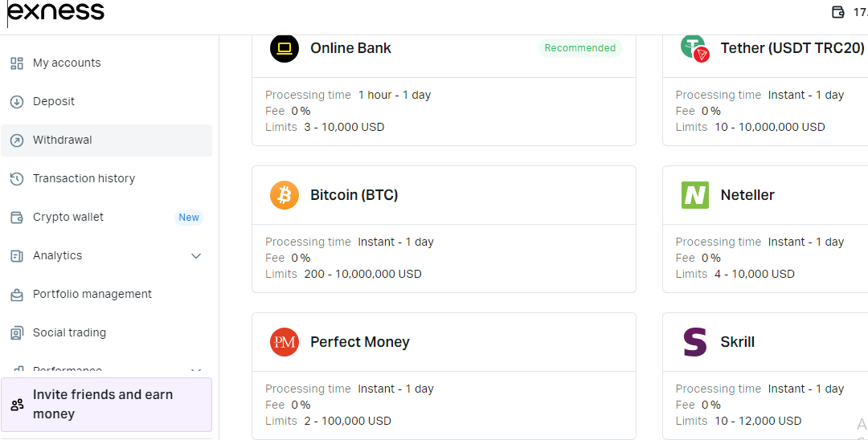Click the Transaction history clock icon
This screenshot has width=868, height=440.
[x=17, y=179]
